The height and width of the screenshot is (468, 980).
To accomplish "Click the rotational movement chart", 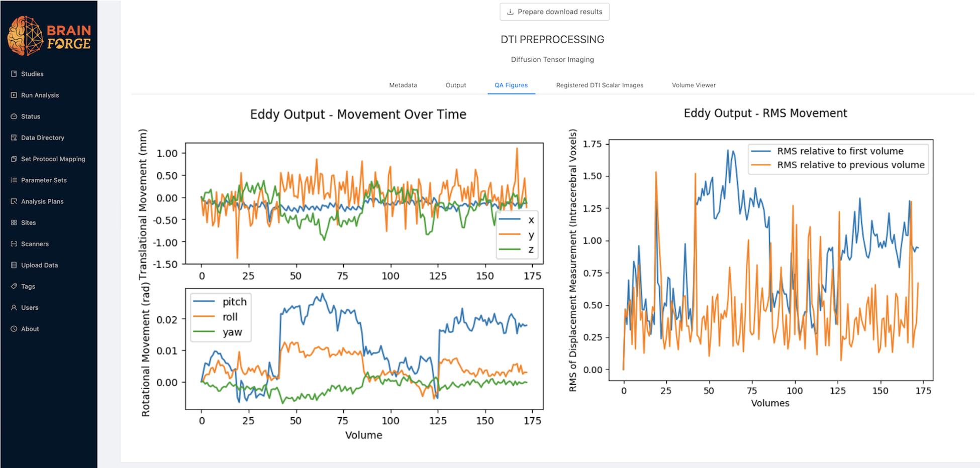I will coord(364,348).
